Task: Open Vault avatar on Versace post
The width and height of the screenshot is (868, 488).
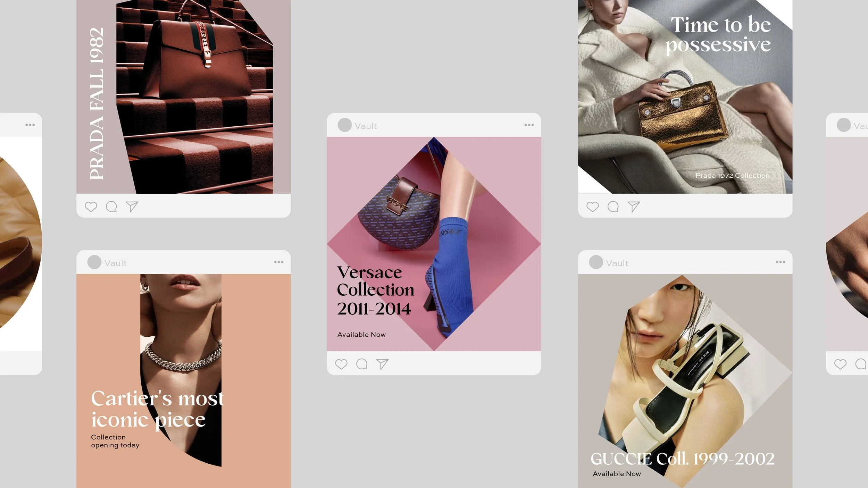Action: 345,125
